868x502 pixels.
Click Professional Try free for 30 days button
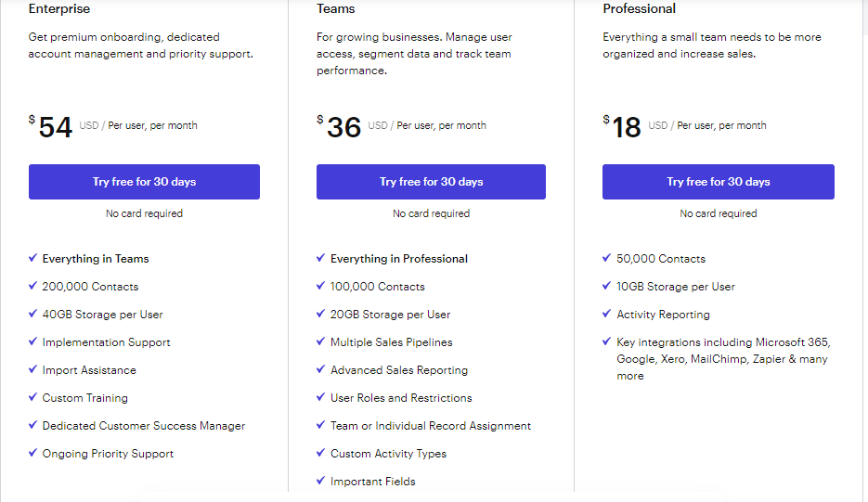[x=718, y=182]
